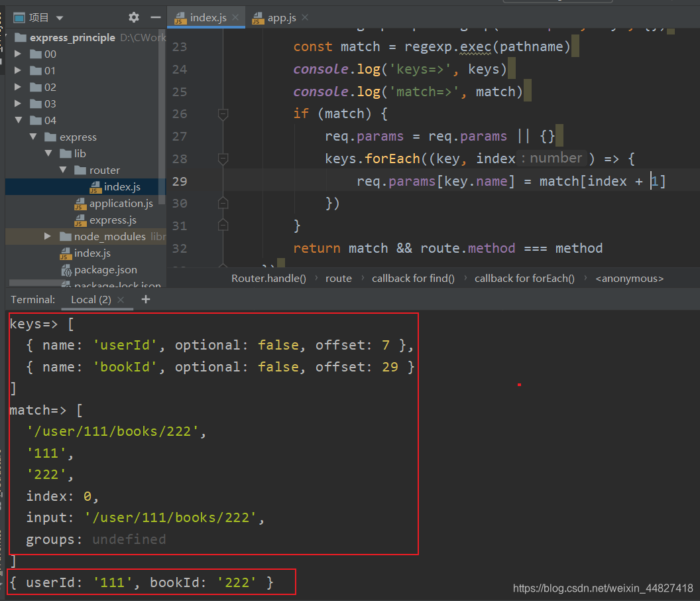Toggle code fold marker on line 26

click(223, 114)
